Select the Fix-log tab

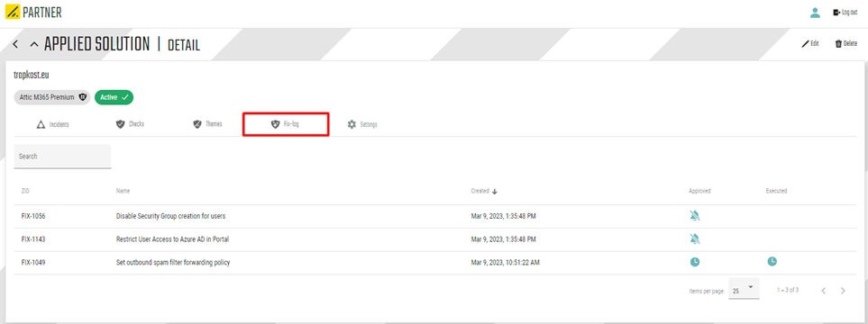pyautogui.click(x=286, y=124)
